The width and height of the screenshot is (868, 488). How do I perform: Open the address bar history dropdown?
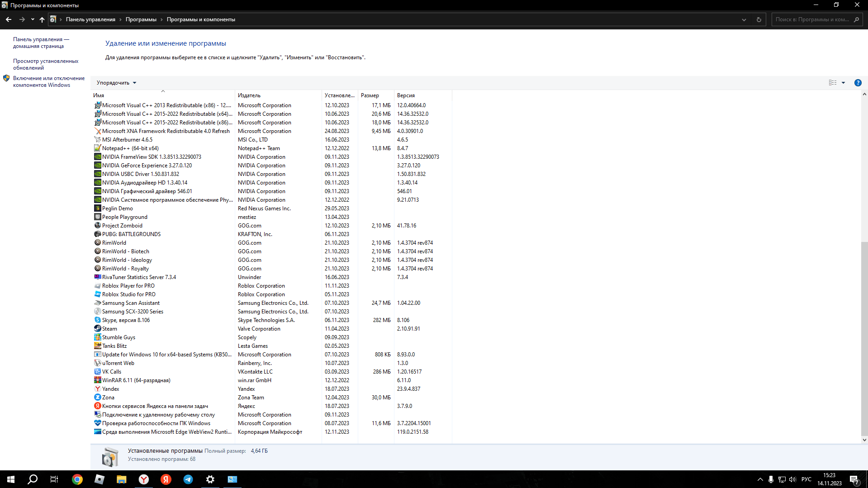(744, 19)
